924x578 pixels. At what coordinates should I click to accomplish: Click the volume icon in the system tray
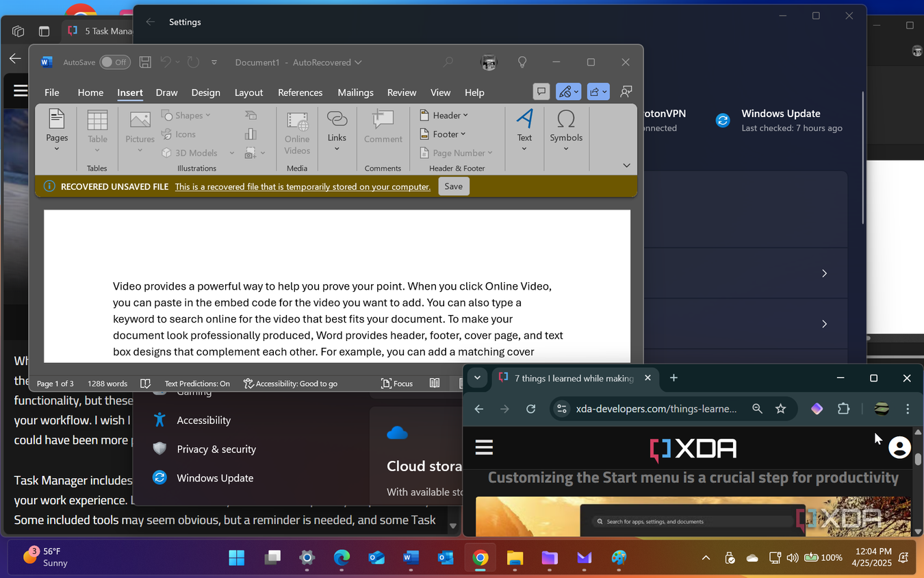793,557
